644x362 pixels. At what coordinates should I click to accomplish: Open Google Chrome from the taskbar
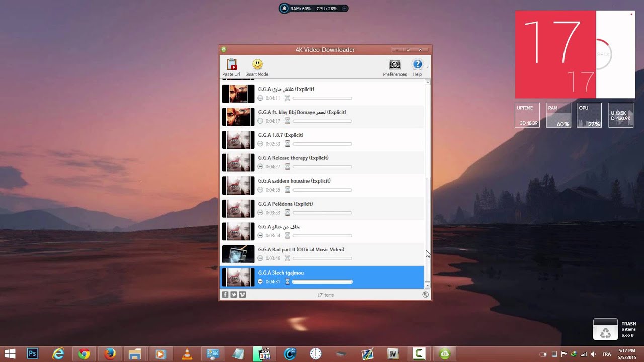84,354
